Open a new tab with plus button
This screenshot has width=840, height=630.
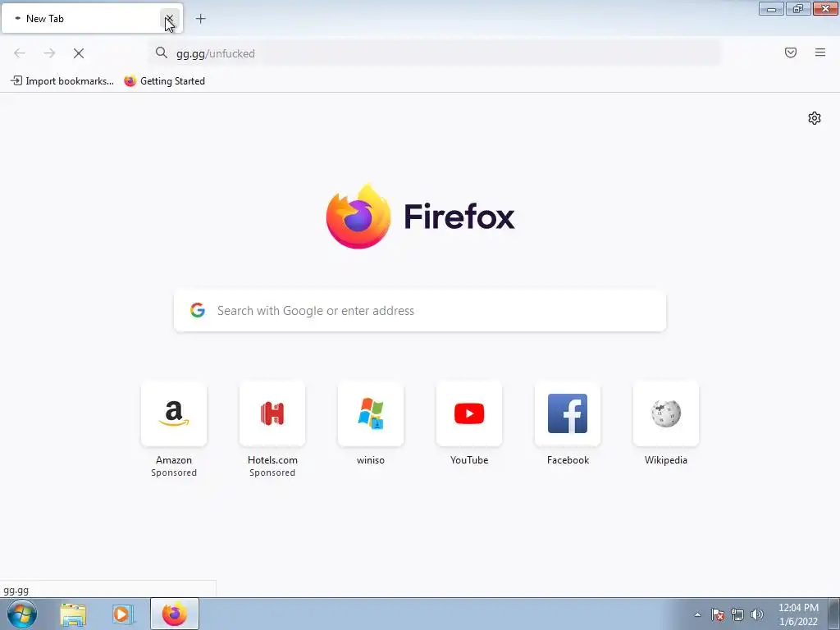[x=200, y=19]
